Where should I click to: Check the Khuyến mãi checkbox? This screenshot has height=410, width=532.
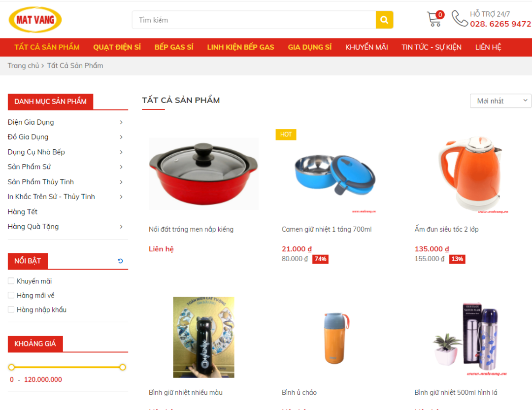[11, 281]
